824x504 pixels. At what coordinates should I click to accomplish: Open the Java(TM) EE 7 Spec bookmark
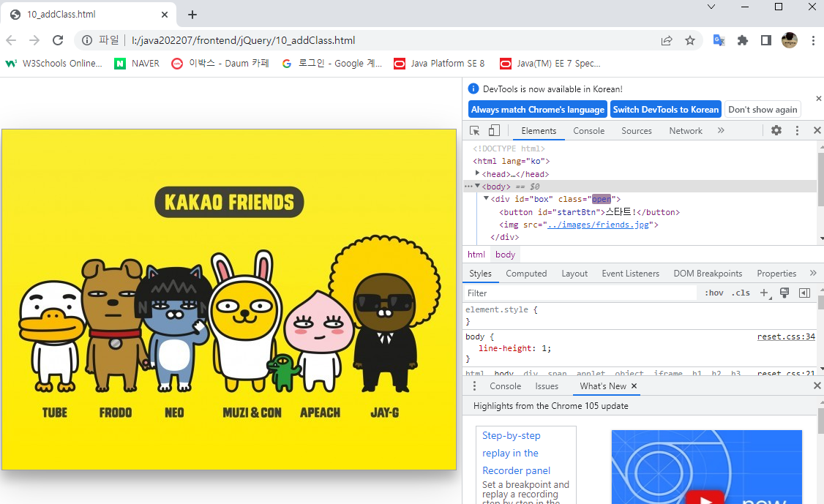point(550,63)
